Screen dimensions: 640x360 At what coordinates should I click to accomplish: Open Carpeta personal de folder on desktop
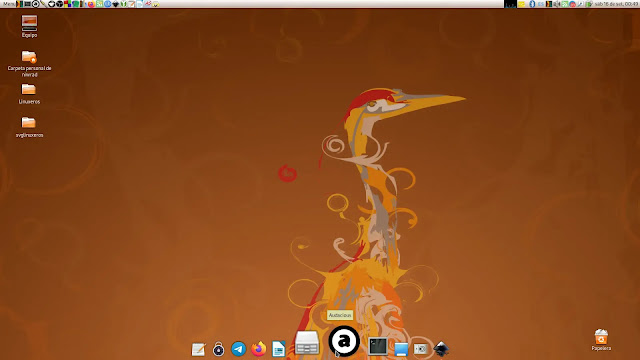pyautogui.click(x=29, y=64)
